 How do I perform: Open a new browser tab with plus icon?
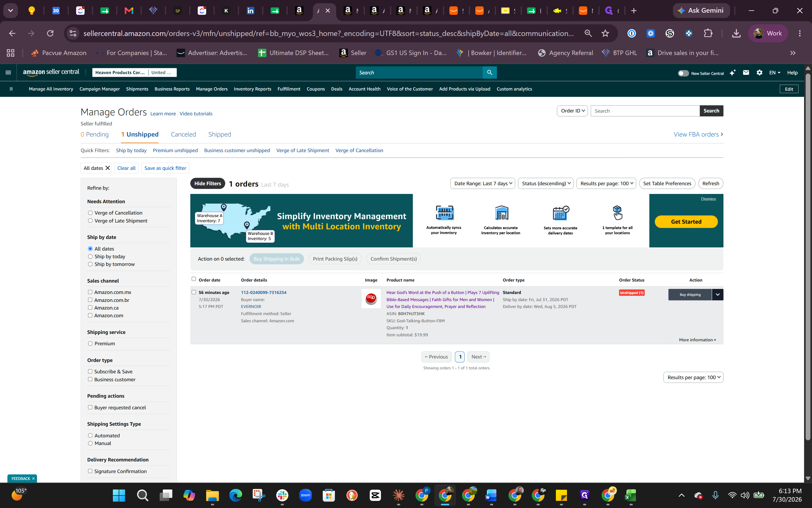coord(634,11)
